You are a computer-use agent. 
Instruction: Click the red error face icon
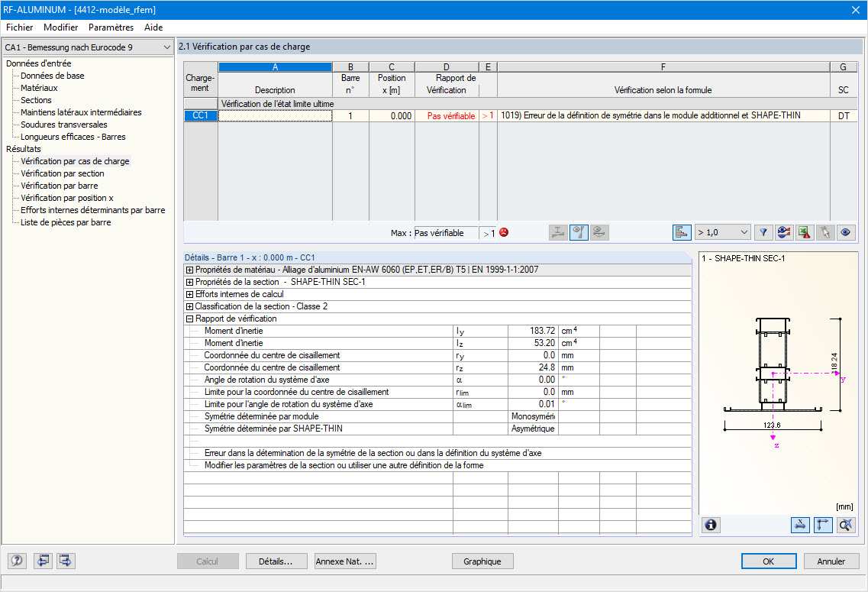504,232
